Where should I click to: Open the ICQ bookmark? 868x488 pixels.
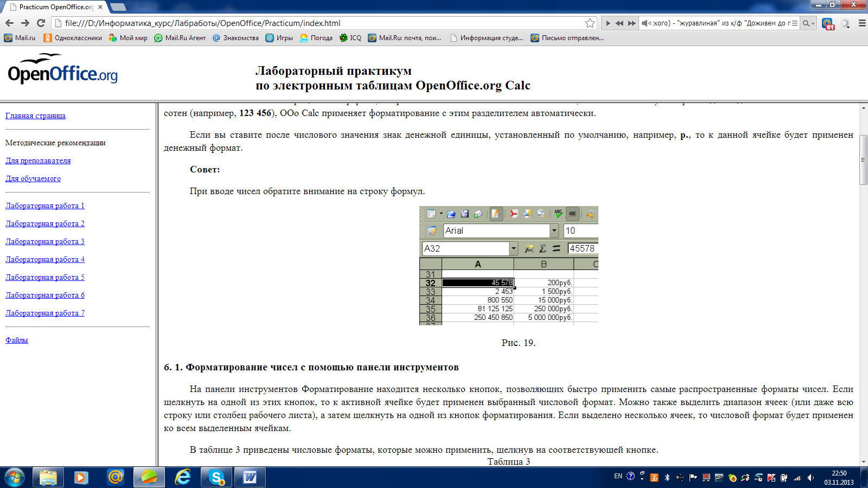tap(350, 38)
